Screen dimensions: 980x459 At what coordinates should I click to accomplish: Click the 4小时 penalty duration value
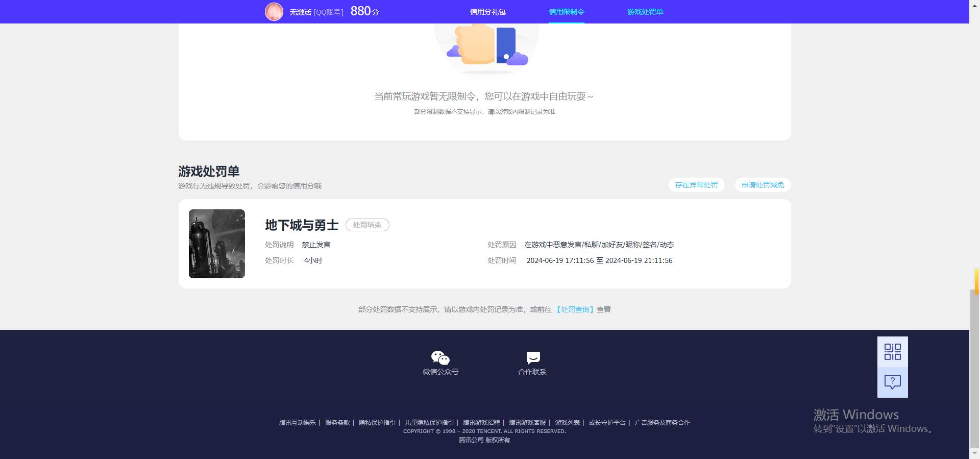(x=313, y=260)
